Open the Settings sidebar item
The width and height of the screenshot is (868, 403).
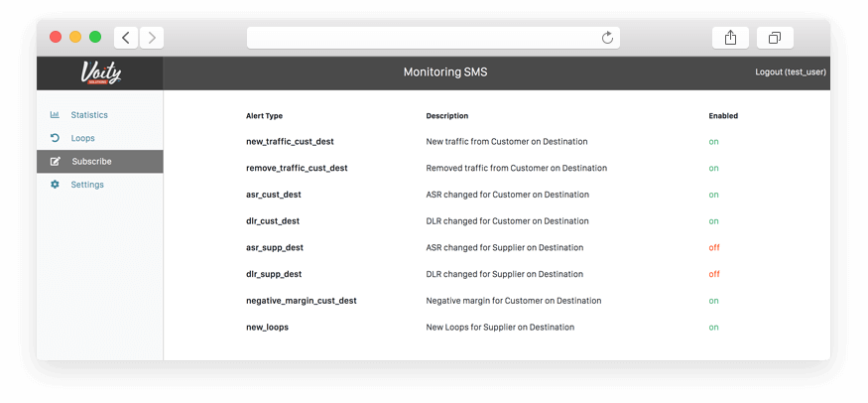pyautogui.click(x=87, y=185)
